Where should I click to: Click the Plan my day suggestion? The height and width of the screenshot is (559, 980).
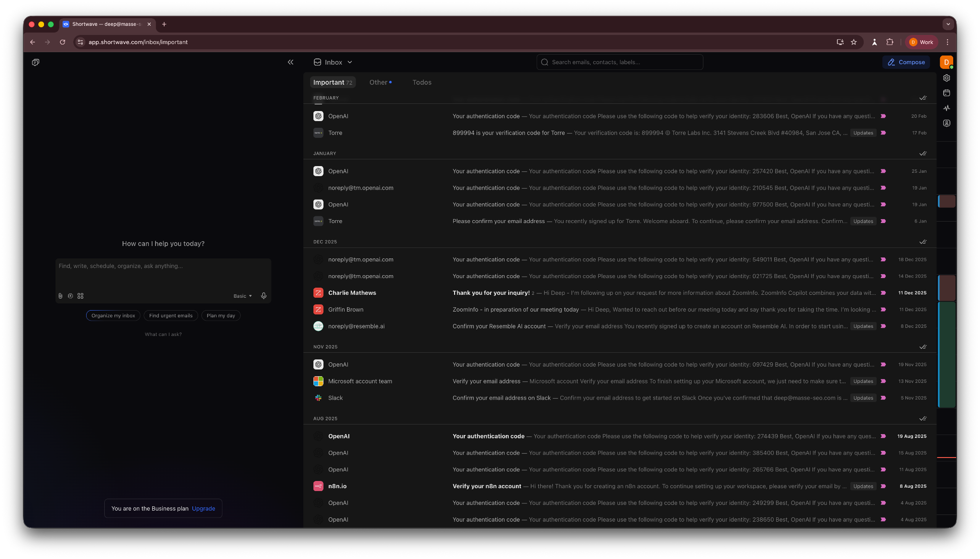(221, 316)
